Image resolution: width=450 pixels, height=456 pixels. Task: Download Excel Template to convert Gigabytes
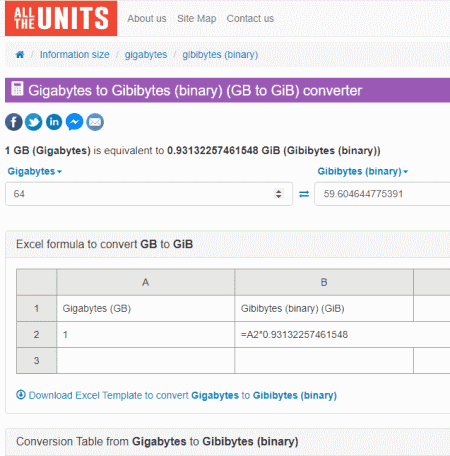(x=183, y=395)
